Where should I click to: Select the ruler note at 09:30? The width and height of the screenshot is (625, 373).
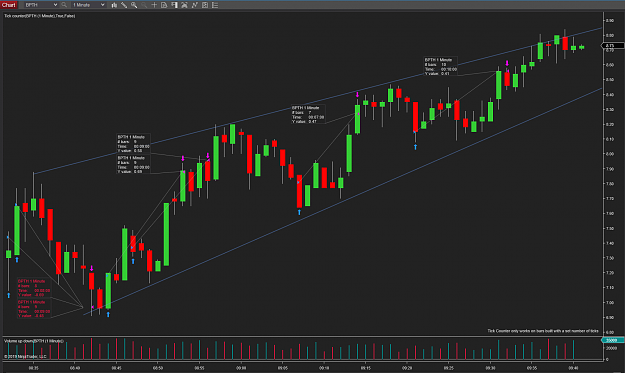point(440,67)
